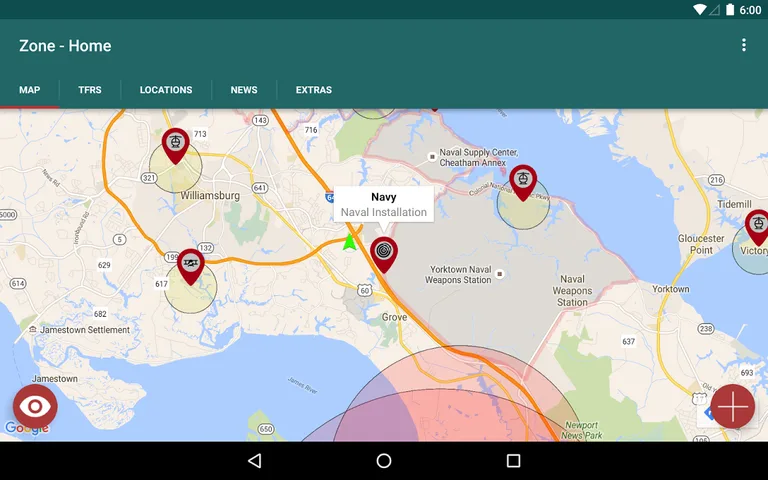This screenshot has width=768, height=480.
Task: Tap the Yorktown town label
Action: click(671, 289)
